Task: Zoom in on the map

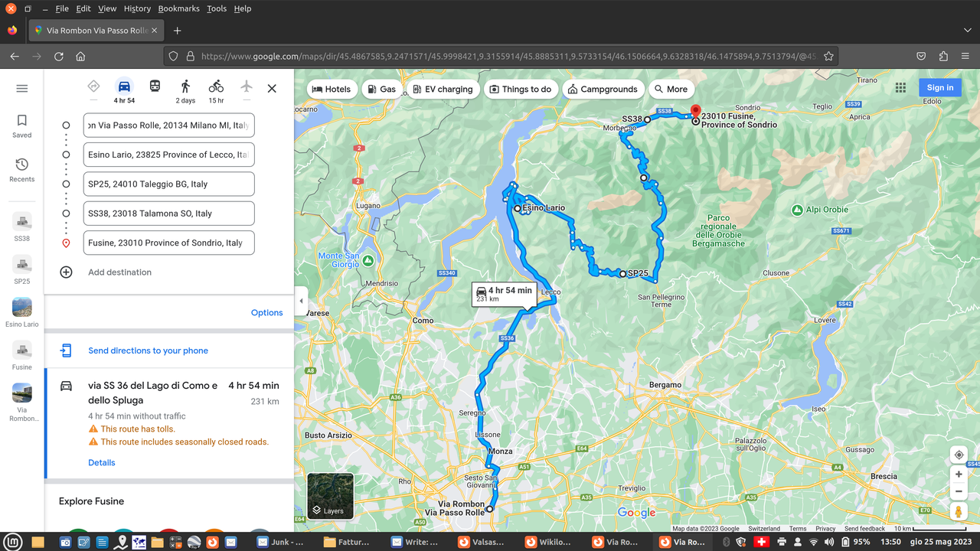Action: [959, 474]
